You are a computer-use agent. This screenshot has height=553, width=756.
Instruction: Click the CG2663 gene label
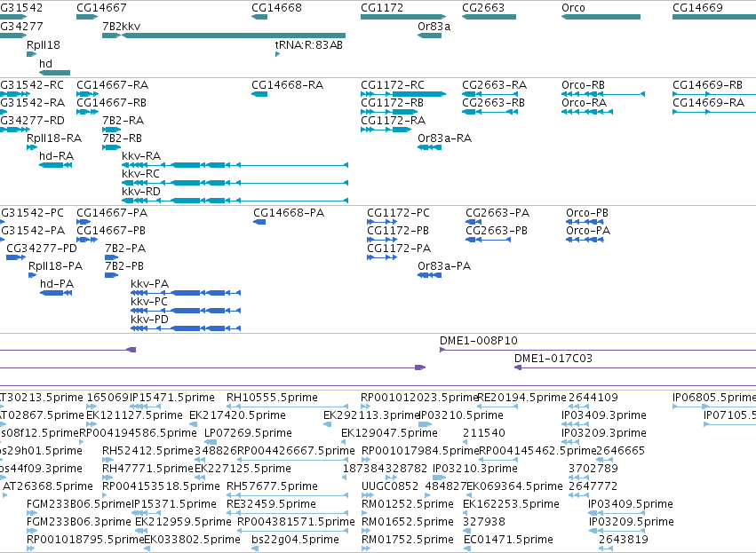point(483,8)
